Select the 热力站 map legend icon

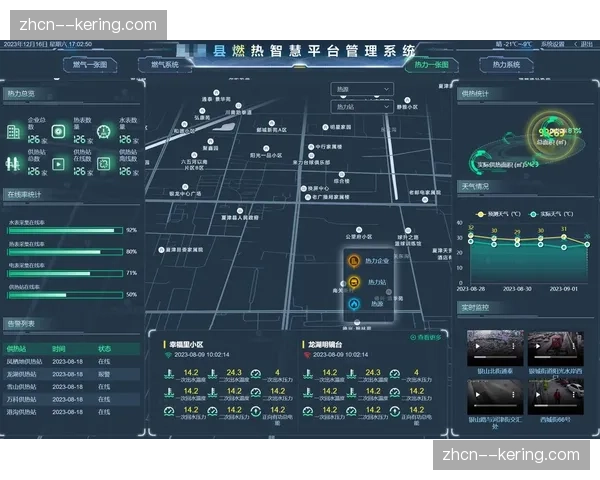pyautogui.click(x=354, y=283)
